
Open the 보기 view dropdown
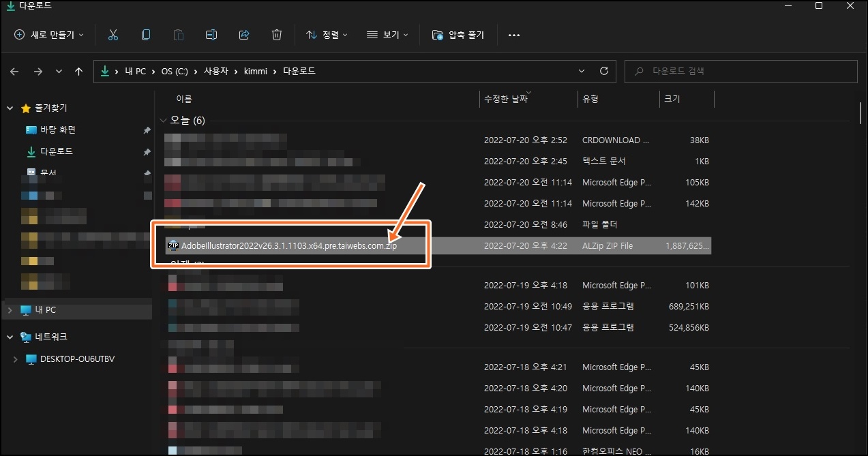(387, 35)
